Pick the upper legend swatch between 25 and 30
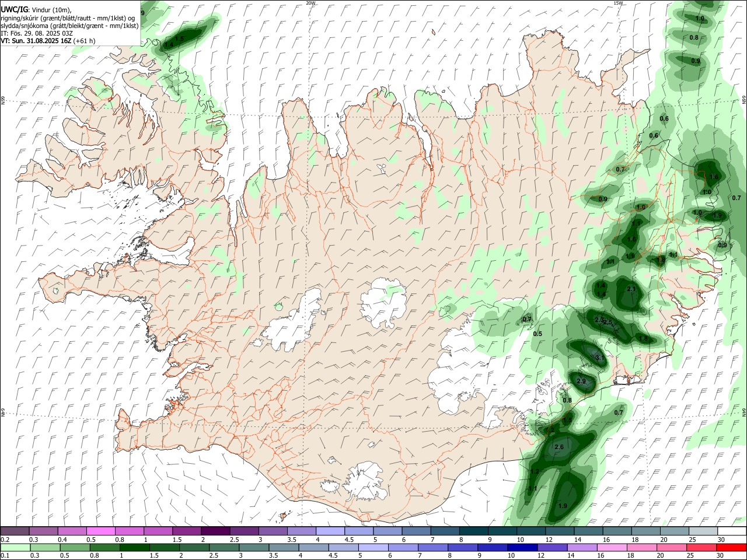This screenshot has height=560, width=747. [x=703, y=531]
